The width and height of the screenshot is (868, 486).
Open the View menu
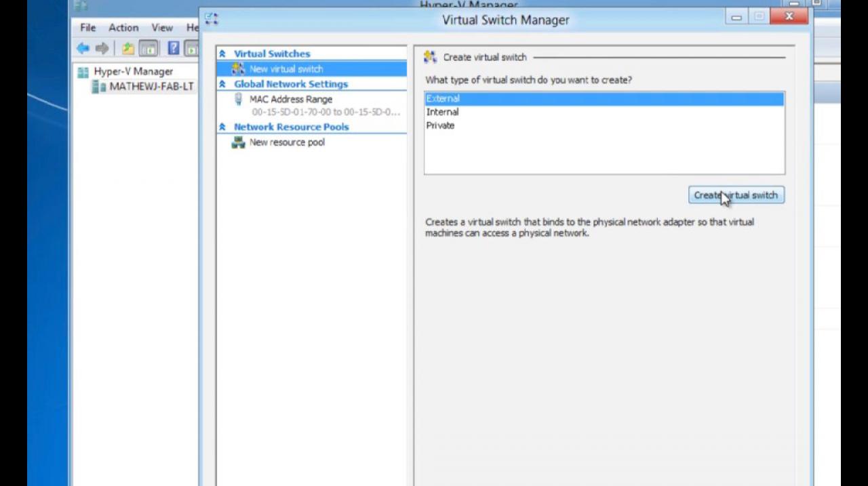[x=162, y=28]
